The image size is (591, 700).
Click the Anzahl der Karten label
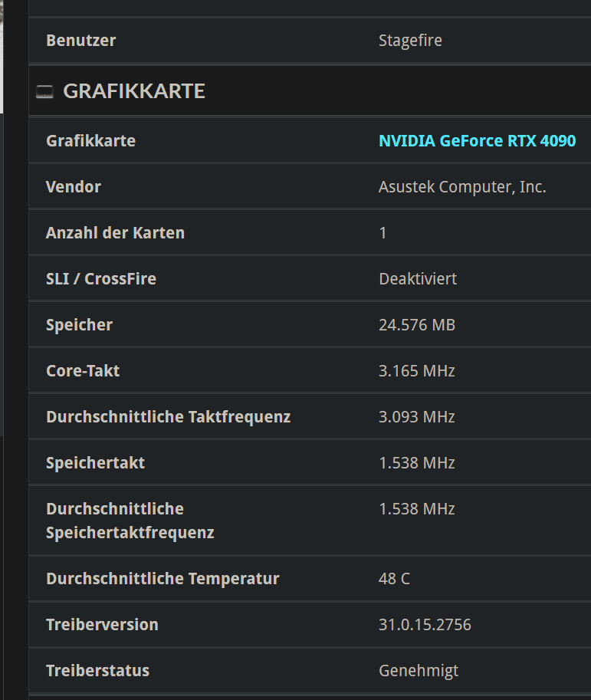click(115, 233)
